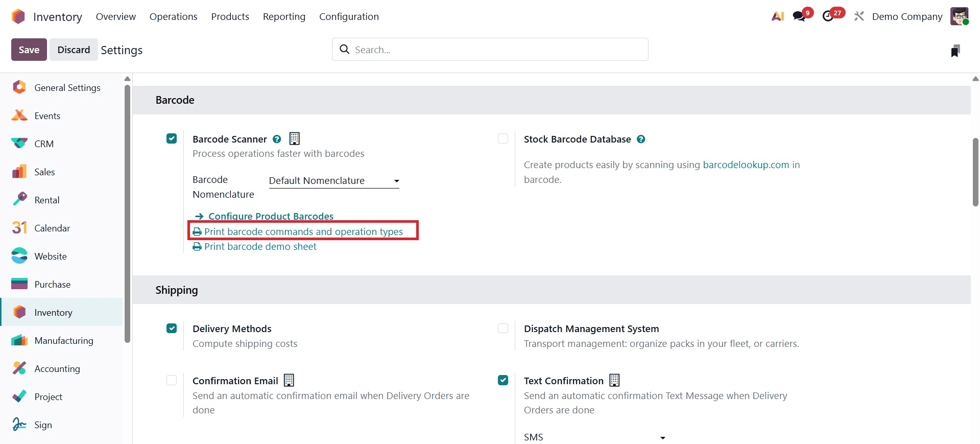Open the user avatar menu
Screen dimensions: 980x444
point(960,16)
